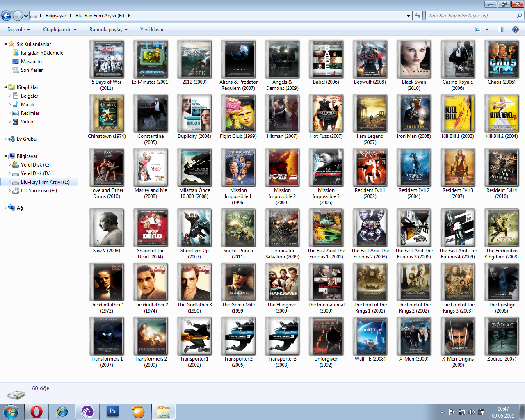The image size is (525, 420).
Task: Select The Prestige (2006) folder icon
Action: click(502, 282)
